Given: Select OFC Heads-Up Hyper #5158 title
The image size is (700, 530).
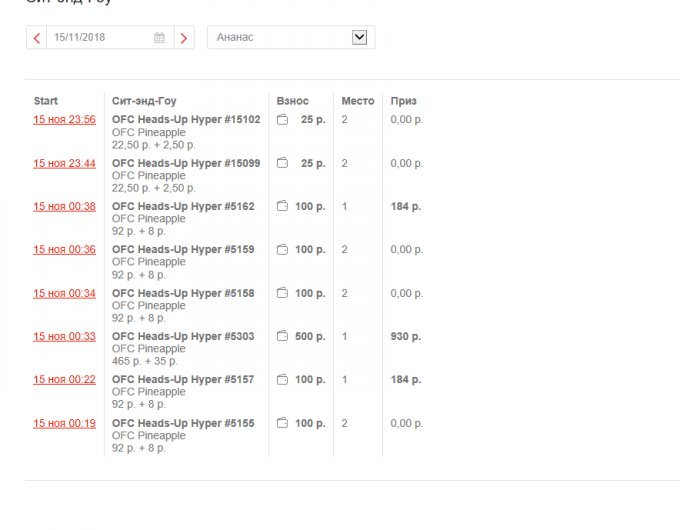Looking at the screenshot, I should click(x=183, y=293).
